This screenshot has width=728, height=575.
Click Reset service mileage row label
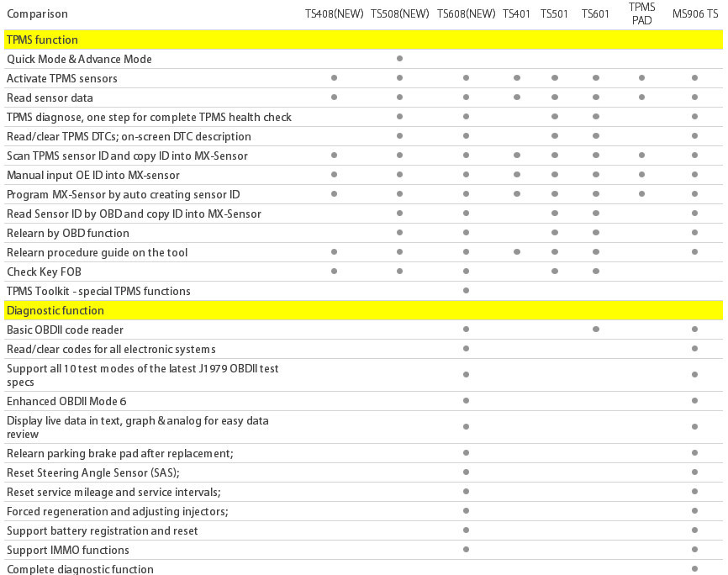pyautogui.click(x=113, y=493)
